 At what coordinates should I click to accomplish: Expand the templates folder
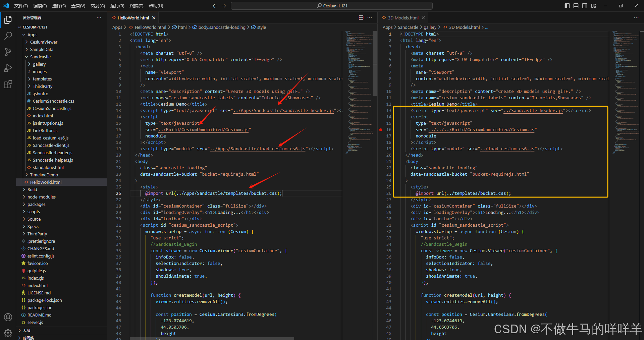pos(62,79)
